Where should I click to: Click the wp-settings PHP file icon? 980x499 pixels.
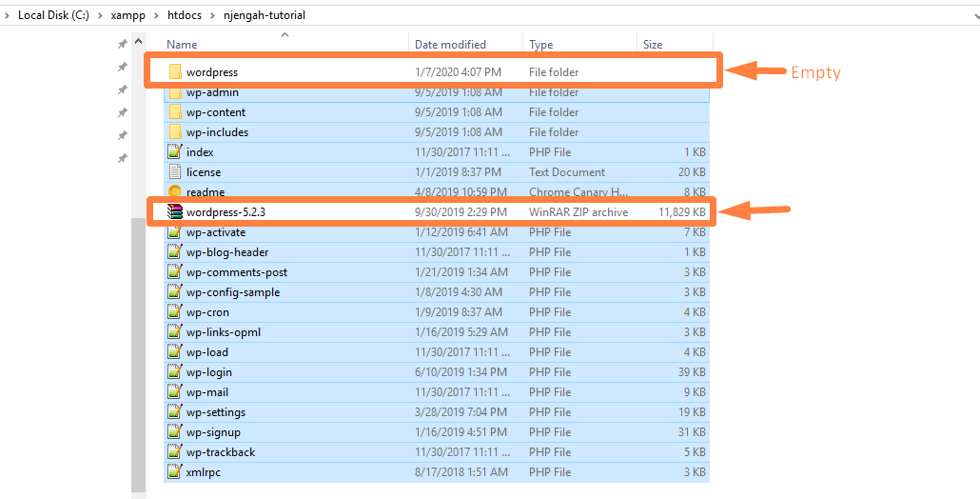coord(175,412)
